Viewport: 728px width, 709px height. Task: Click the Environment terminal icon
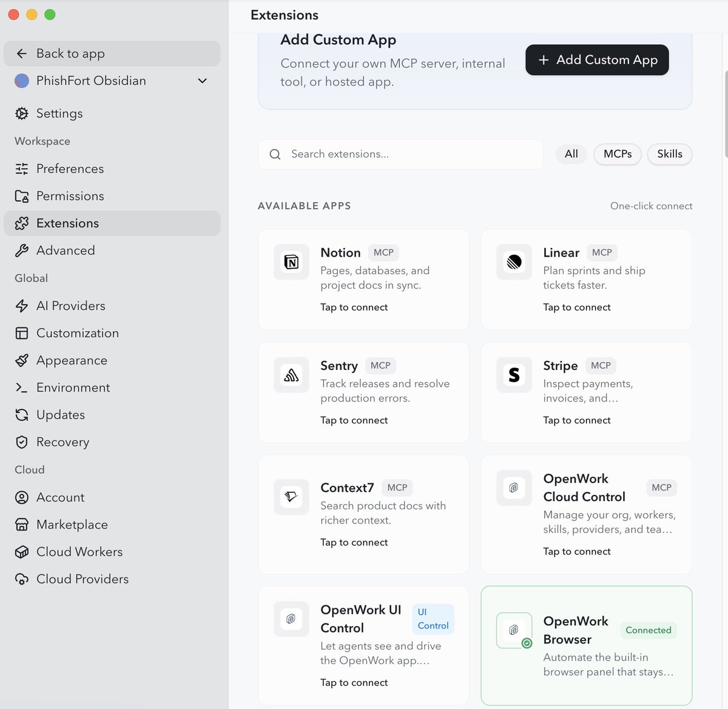[x=22, y=388]
